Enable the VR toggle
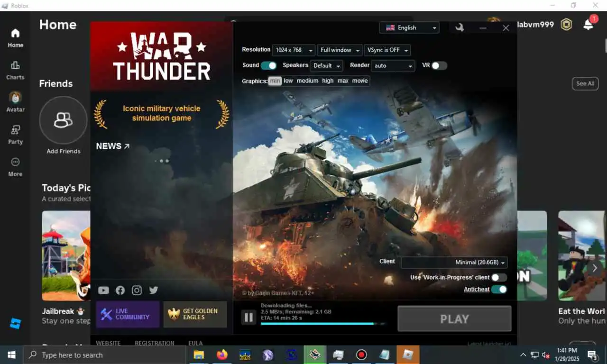 point(439,65)
